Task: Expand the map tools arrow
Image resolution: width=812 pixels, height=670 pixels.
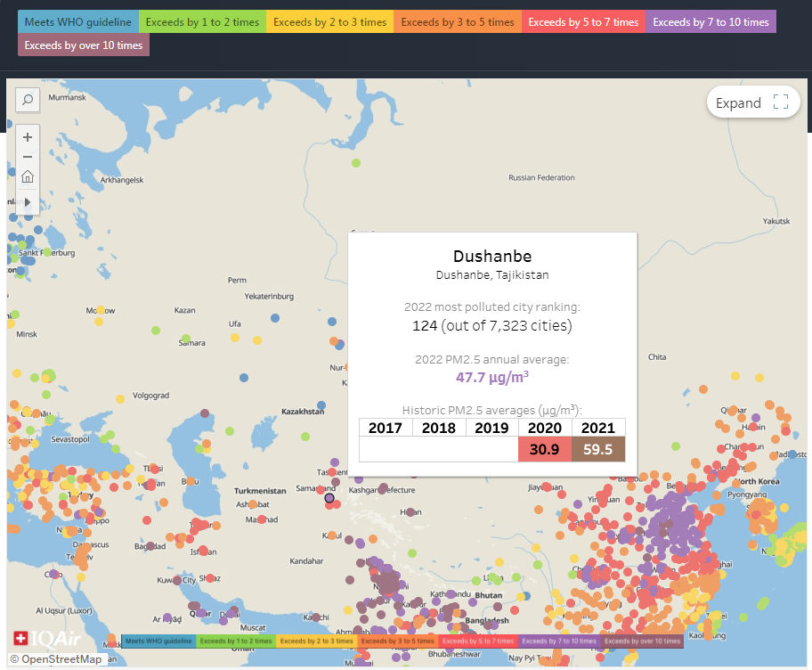Action: click(x=28, y=202)
